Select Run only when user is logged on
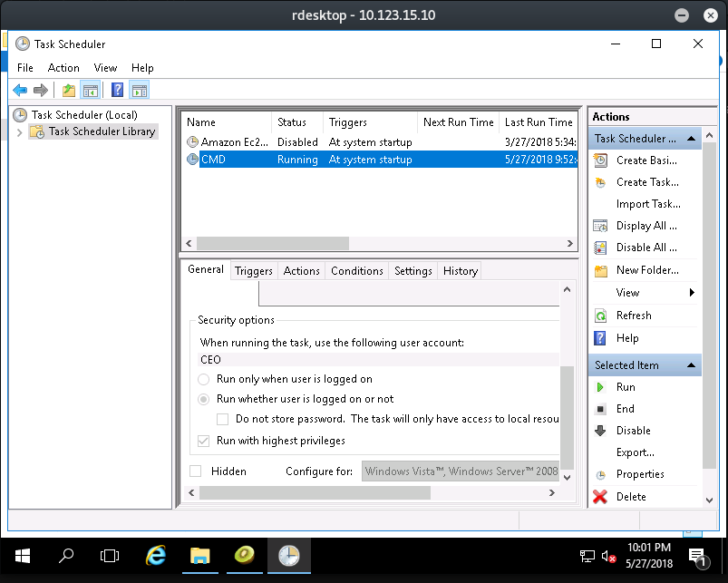Image resolution: width=728 pixels, height=583 pixels. [x=204, y=379]
